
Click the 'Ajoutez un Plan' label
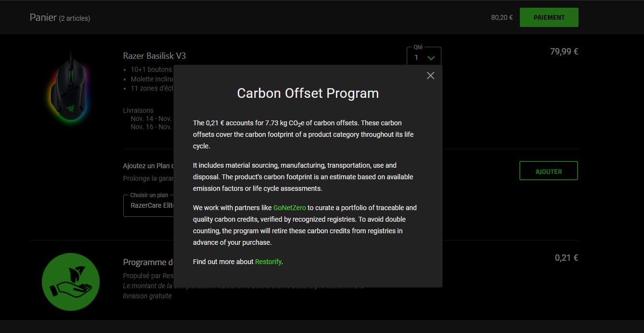[147, 166]
